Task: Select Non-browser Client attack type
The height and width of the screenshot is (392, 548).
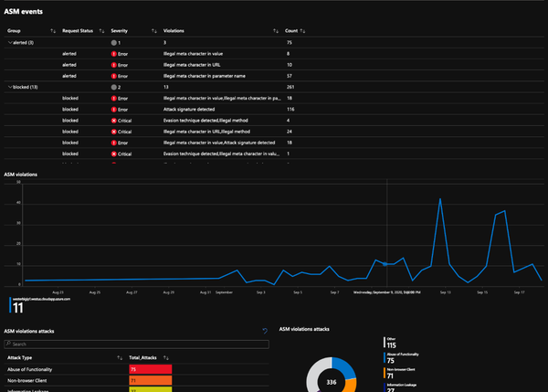Action: tap(26, 380)
